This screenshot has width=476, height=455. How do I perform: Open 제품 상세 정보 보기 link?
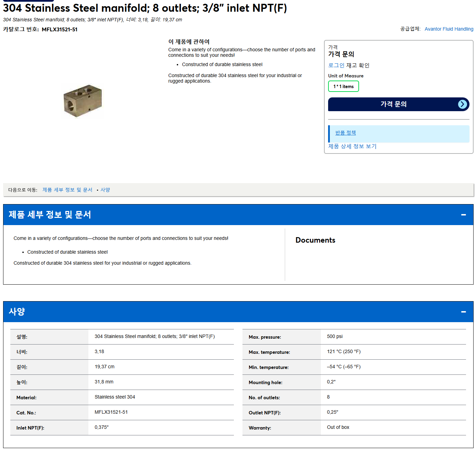pos(352,146)
